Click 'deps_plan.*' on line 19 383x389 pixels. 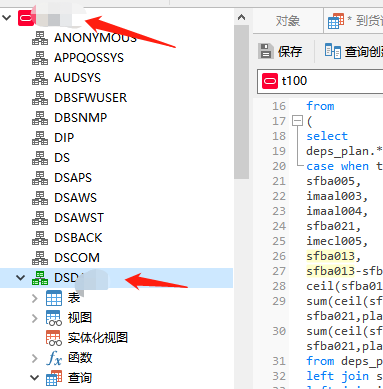(x=344, y=151)
